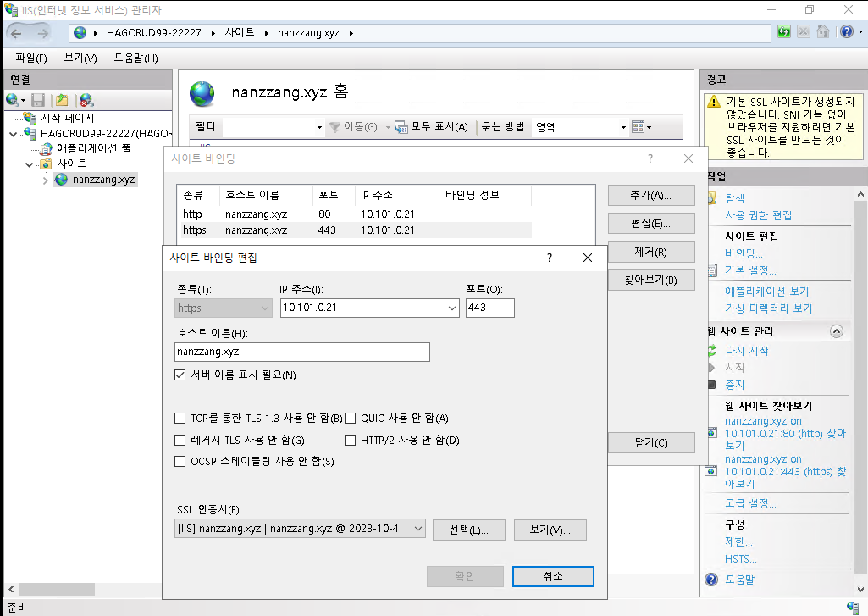Screen dimensions: 868x616
Task: Open the 도움말(H) menu
Action: (x=136, y=58)
